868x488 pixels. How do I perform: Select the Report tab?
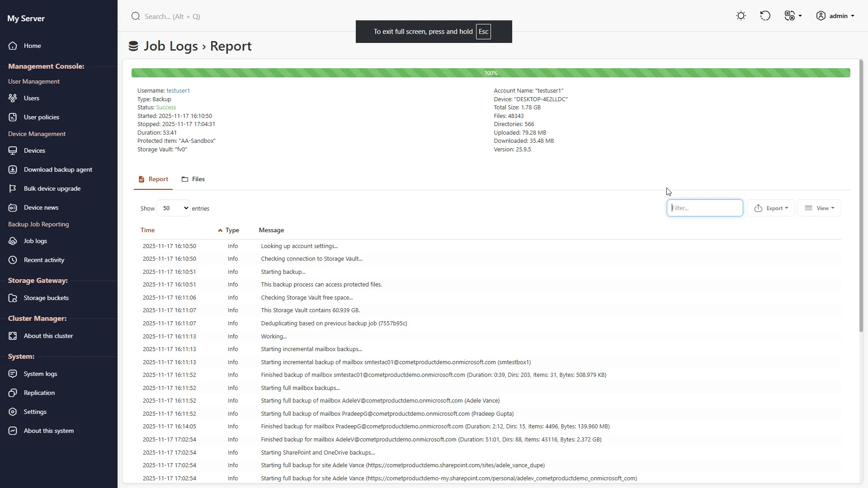(153, 179)
